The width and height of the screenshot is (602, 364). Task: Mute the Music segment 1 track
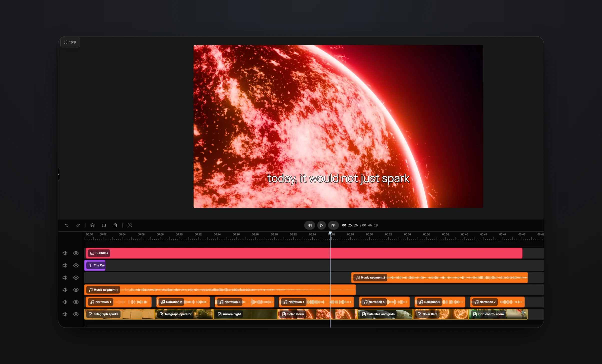pos(65,290)
